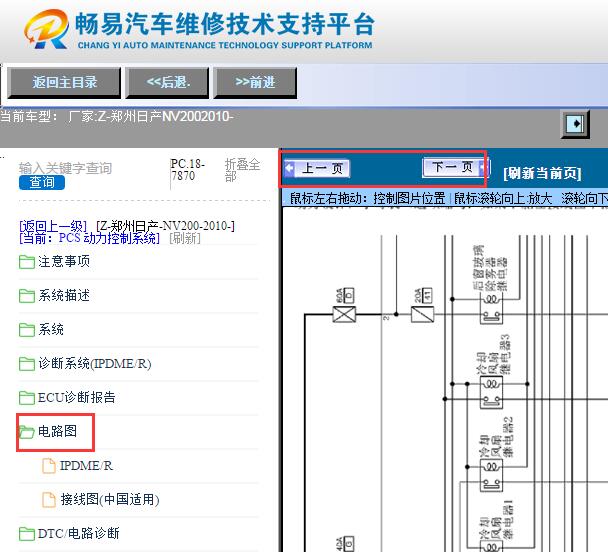Click the blue 查询 search button
608x552 pixels.
(x=42, y=182)
